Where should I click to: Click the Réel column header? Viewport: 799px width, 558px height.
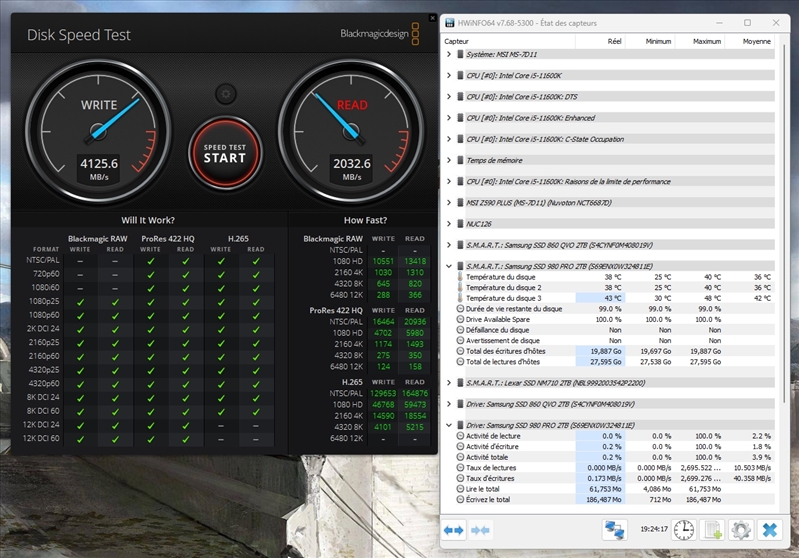(600, 41)
